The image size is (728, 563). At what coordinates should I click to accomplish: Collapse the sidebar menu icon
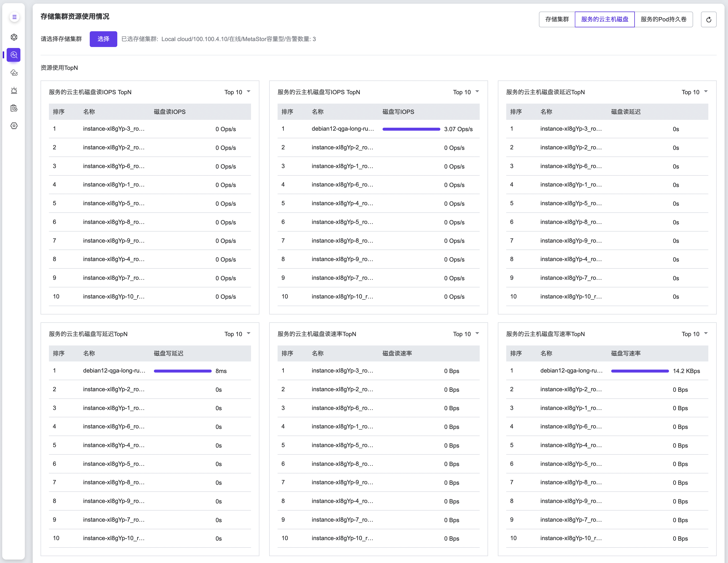[14, 17]
